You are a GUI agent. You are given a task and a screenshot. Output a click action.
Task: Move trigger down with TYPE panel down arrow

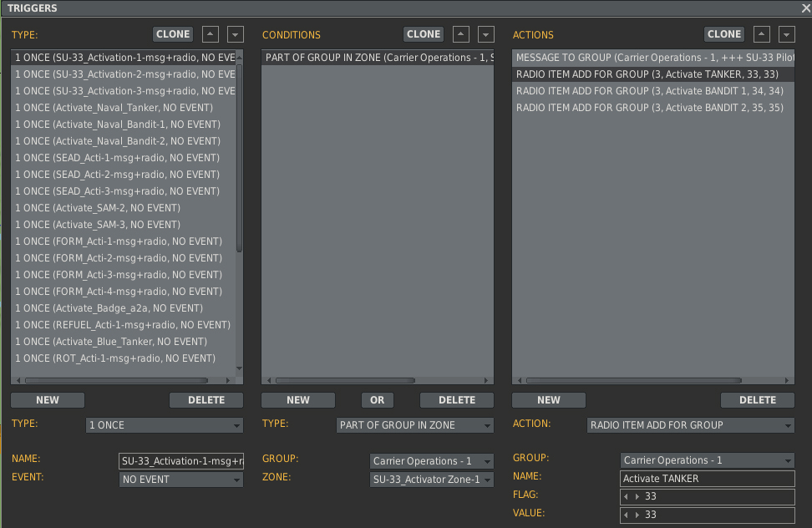(235, 34)
